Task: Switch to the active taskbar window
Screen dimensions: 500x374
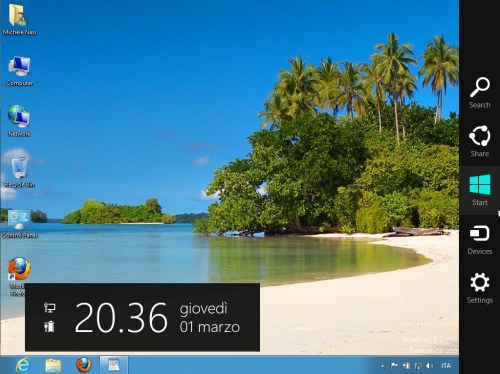Action: point(114,365)
